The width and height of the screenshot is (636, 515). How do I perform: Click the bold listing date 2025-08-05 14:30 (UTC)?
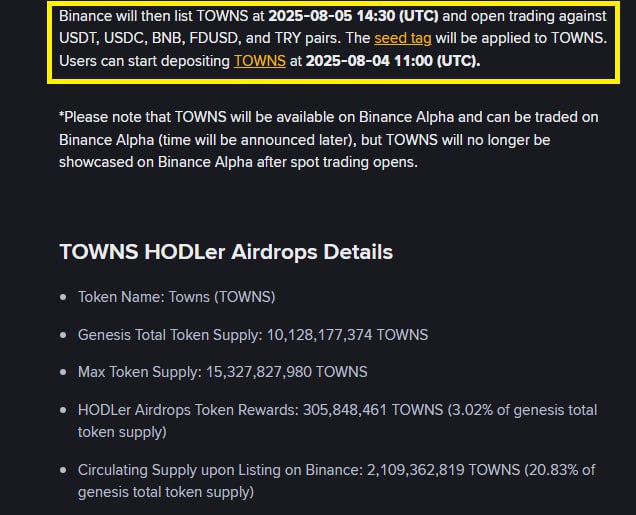coord(353,16)
